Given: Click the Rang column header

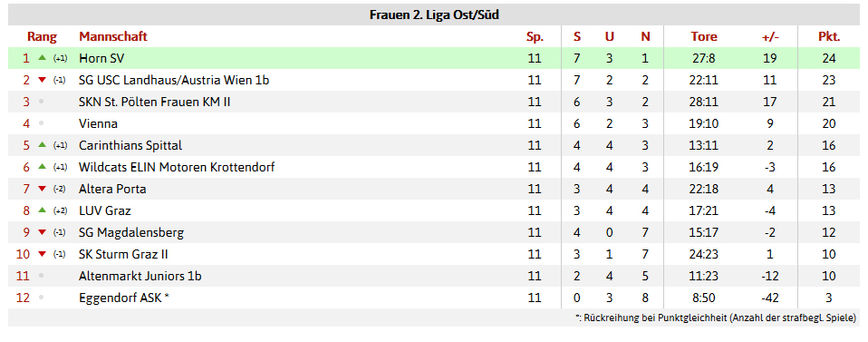Looking at the screenshot, I should coord(42,36).
